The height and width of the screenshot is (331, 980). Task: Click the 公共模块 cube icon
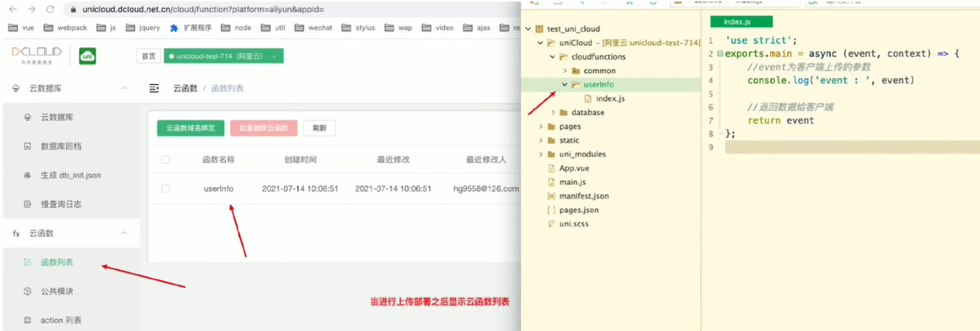click(x=27, y=291)
